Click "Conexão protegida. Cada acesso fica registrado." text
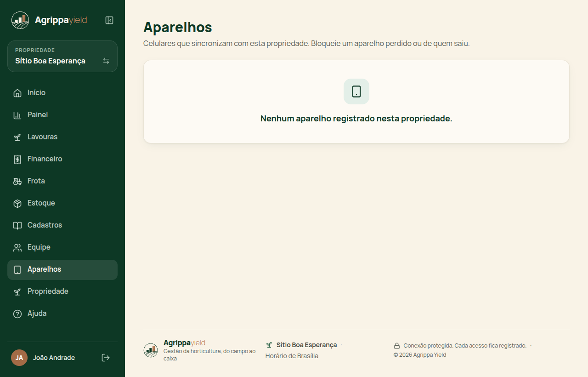Image resolution: width=588 pixels, height=377 pixels. (465, 346)
